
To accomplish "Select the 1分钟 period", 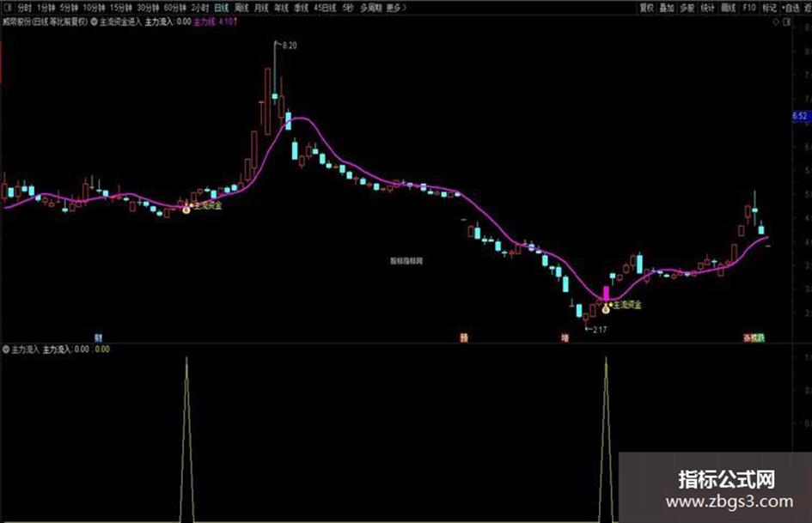I will click(46, 8).
